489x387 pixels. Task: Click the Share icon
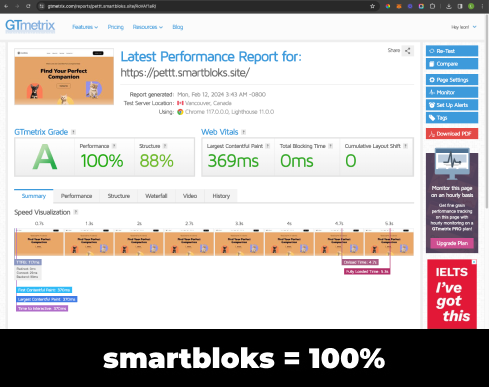pyautogui.click(x=408, y=51)
